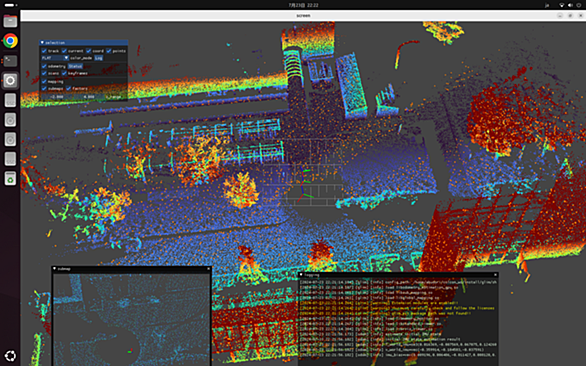Close the logging panel

(x=495, y=275)
